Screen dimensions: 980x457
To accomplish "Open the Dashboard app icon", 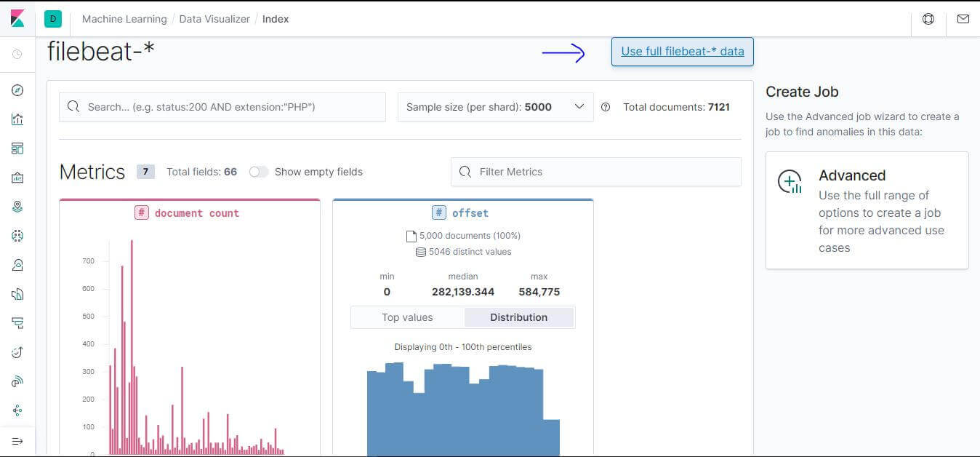I will pyautogui.click(x=18, y=148).
